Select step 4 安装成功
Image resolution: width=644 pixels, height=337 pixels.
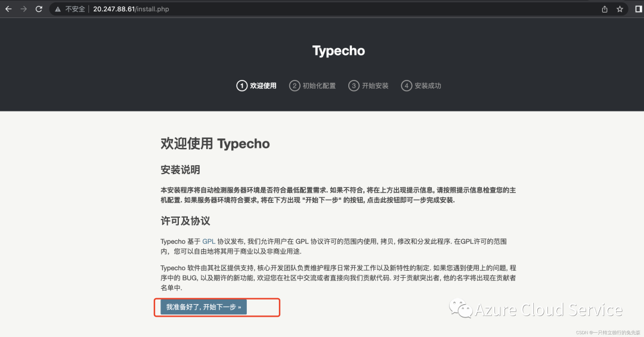(421, 85)
